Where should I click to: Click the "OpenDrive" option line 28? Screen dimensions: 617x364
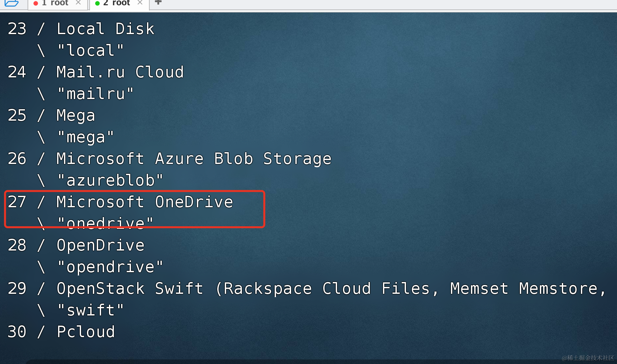76,245
